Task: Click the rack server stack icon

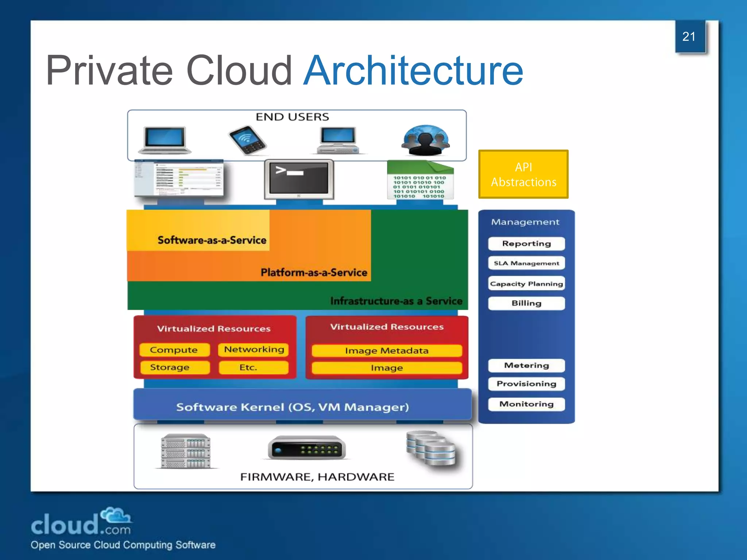Action: (186, 451)
